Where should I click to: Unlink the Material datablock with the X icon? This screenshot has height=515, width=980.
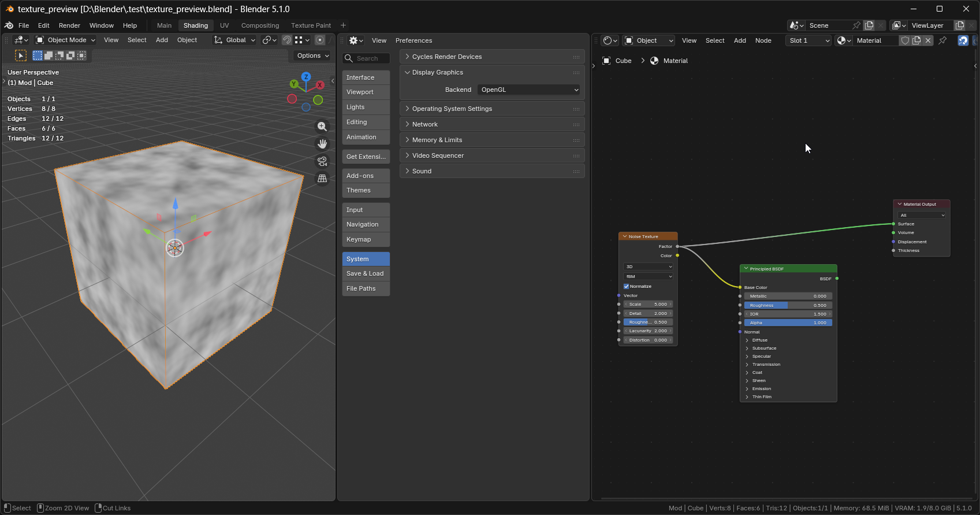coord(928,40)
